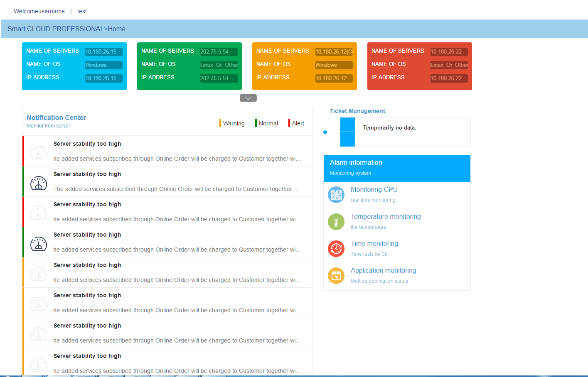Click the orange card's OS value 'Windows'

334,65
